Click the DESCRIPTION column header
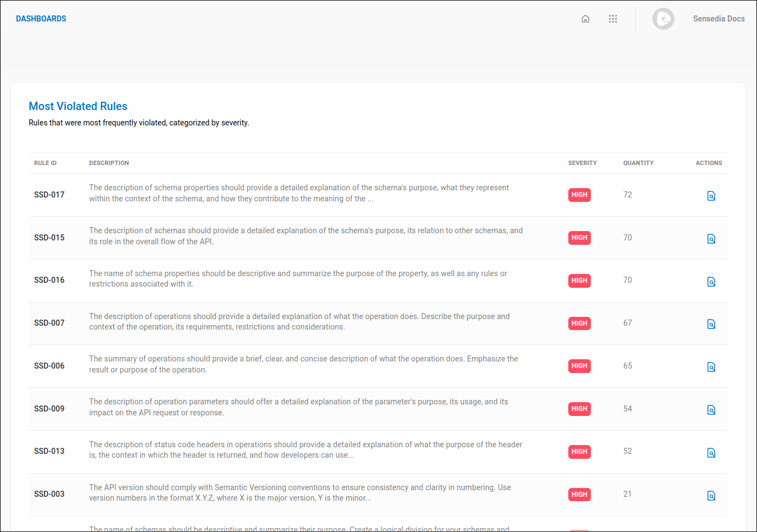Viewport: 757px width, 532px height. click(109, 163)
